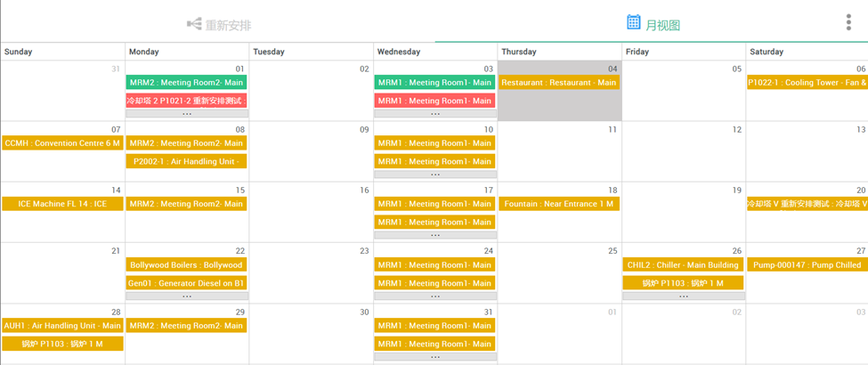Viewport: 868px width, 365px height.
Task: Expand more events under Monday 22
Action: (187, 296)
